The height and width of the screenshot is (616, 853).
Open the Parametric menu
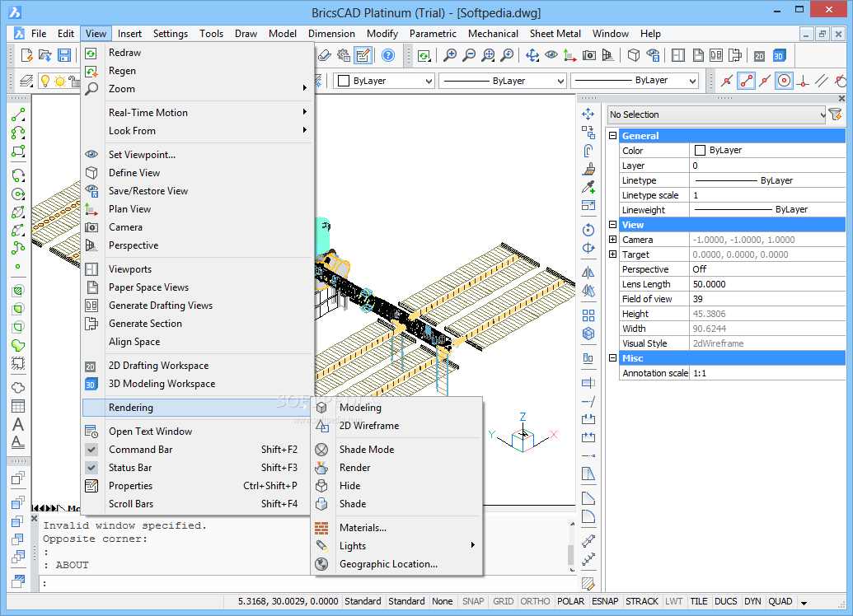pos(433,34)
